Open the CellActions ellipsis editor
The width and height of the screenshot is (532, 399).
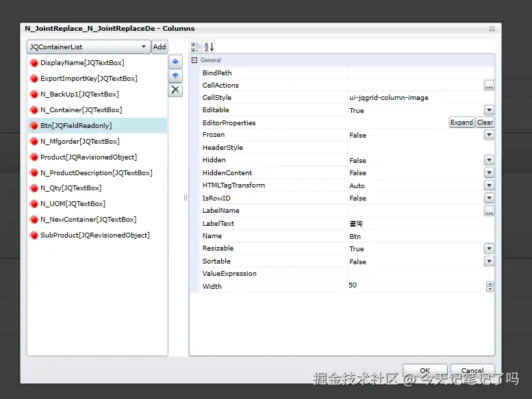click(489, 86)
